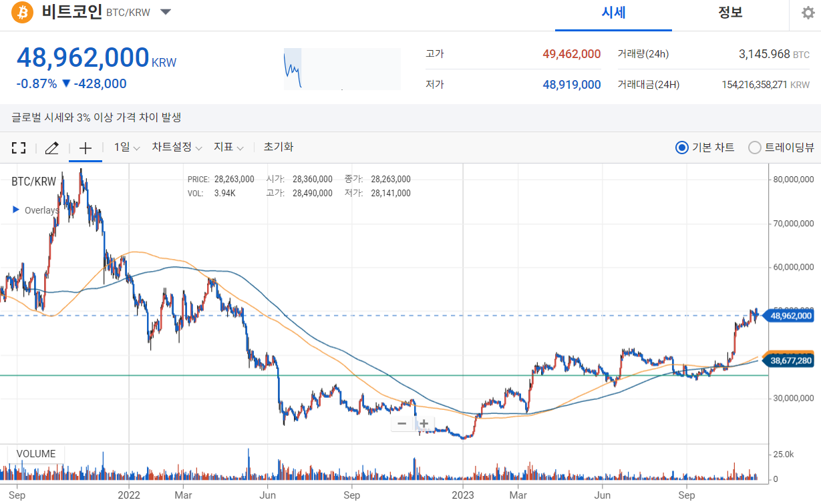The height and width of the screenshot is (504, 821).
Task: Open the 지표 indicators dropdown
Action: click(x=228, y=148)
